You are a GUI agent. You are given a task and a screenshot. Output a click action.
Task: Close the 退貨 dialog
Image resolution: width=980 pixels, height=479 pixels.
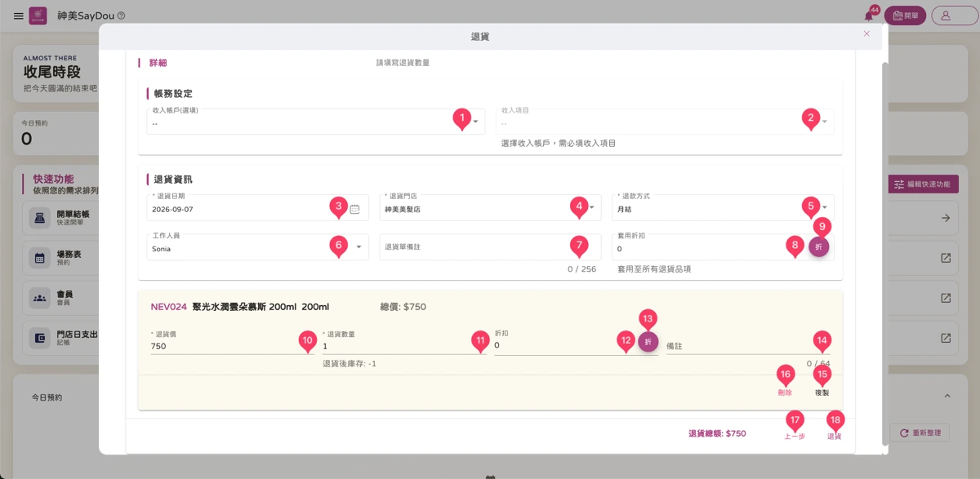coord(866,33)
